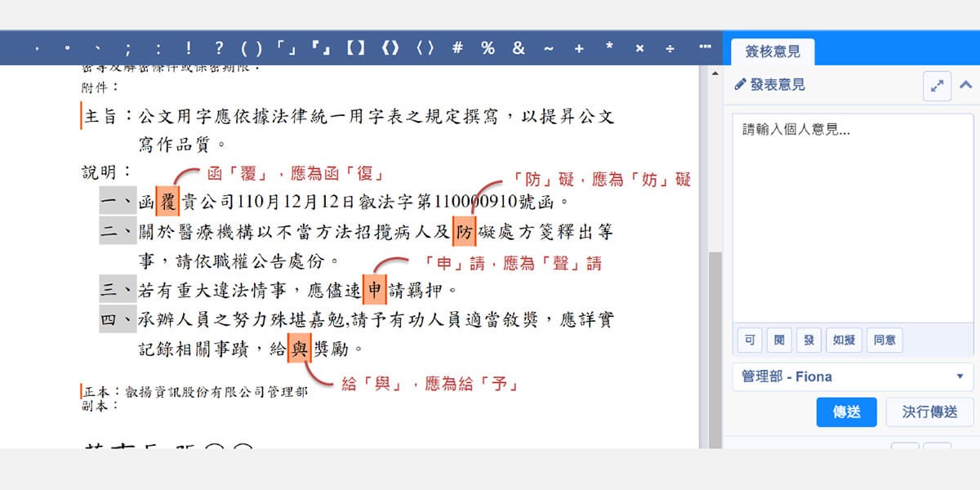Collapse 發表意見 section using the chevron
Viewport: 980px width, 490px height.
tap(966, 85)
